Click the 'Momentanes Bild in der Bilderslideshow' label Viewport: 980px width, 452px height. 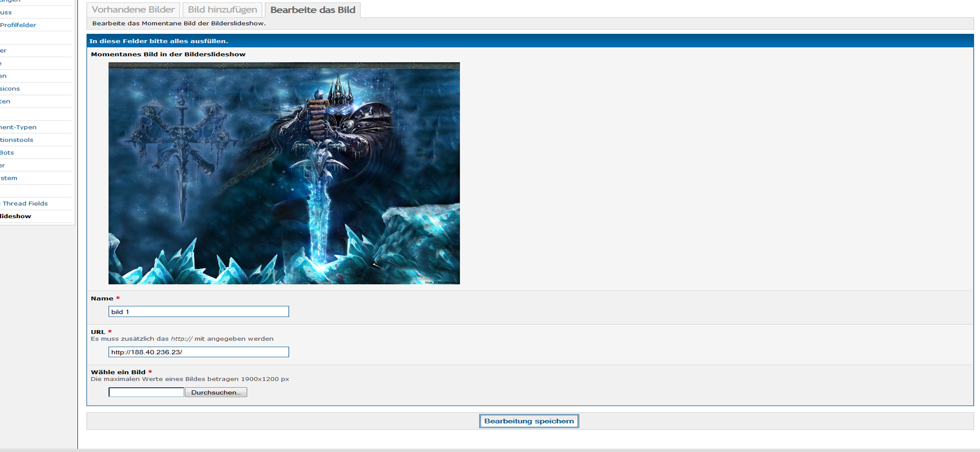(168, 54)
